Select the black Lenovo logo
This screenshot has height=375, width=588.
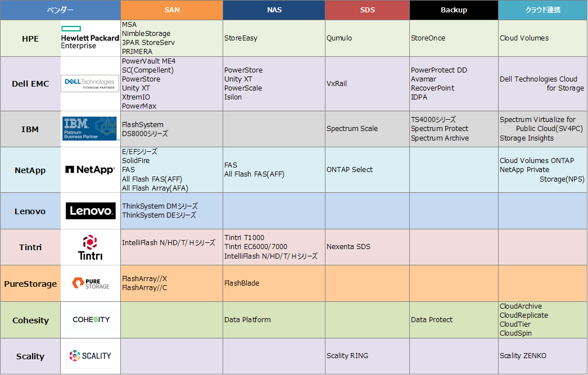pos(91,211)
